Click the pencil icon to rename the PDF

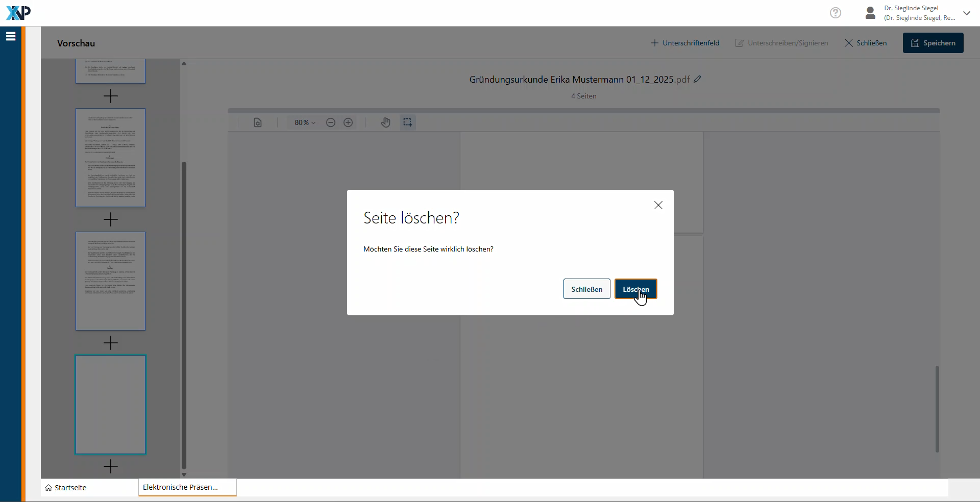(698, 79)
